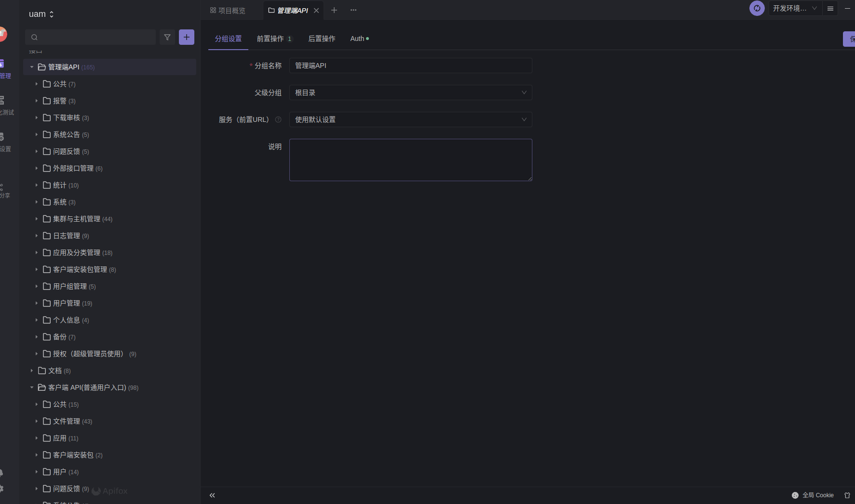This screenshot has width=855, height=504.
Task: Collapse sidebar with double-chevron icon
Action: 212,495
